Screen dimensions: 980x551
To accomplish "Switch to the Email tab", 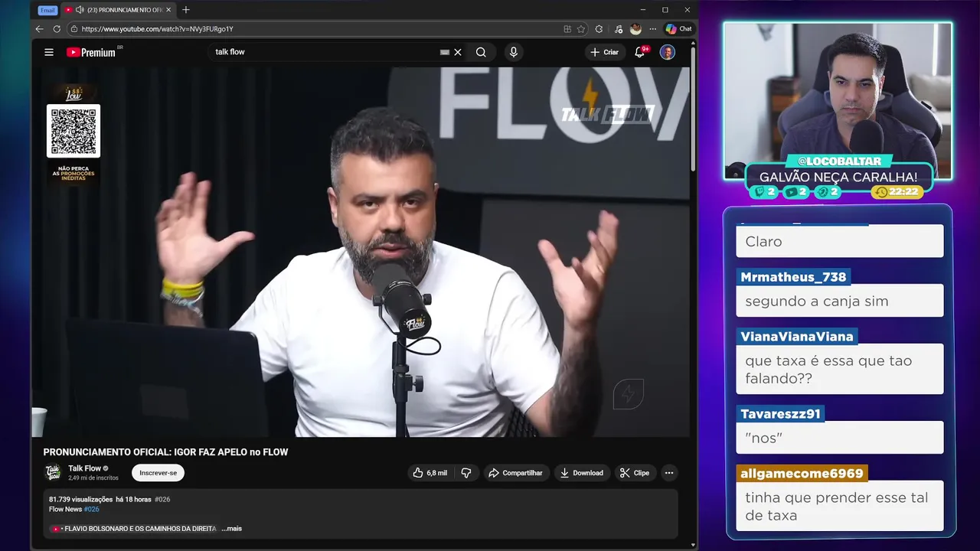I will [x=47, y=10].
